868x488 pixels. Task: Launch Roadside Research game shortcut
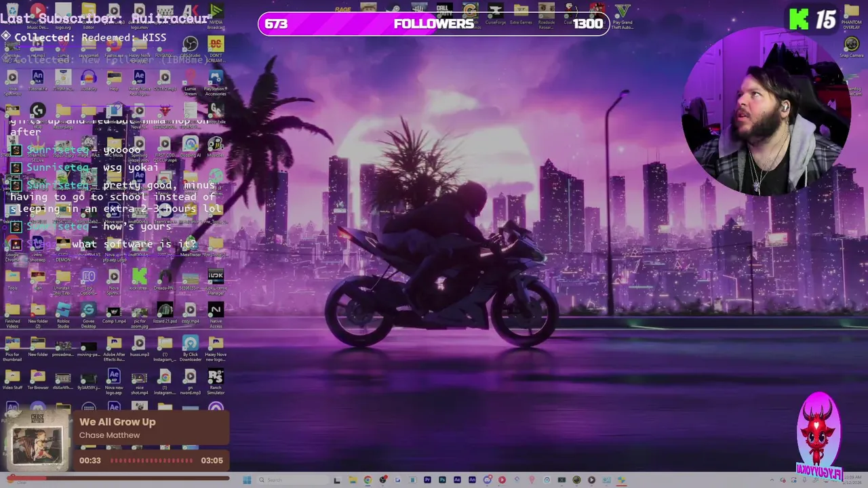click(546, 17)
